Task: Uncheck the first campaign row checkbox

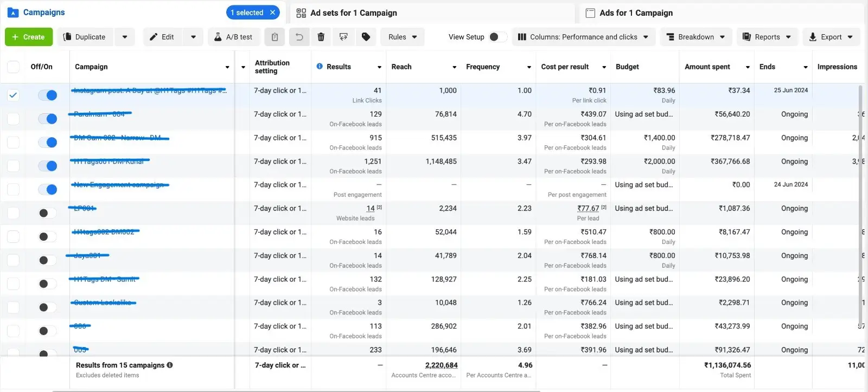Action: tap(14, 95)
